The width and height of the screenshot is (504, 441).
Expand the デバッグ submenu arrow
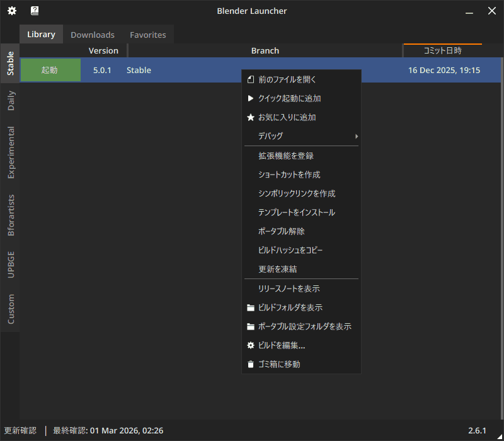356,136
